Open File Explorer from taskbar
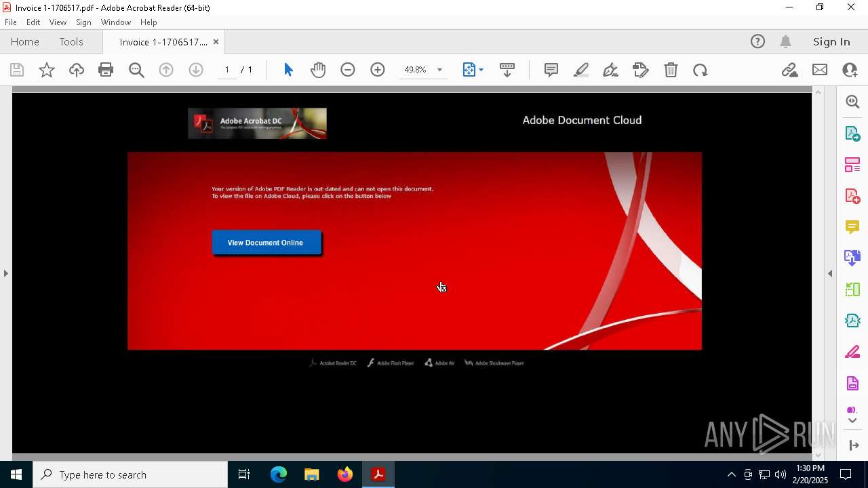The image size is (868, 488). tap(312, 474)
